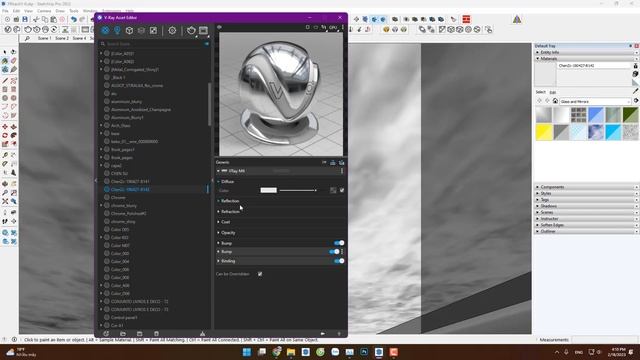Click the CPU preview engine button
Viewport: 640px width, 360px height.
pyautogui.click(x=333, y=27)
